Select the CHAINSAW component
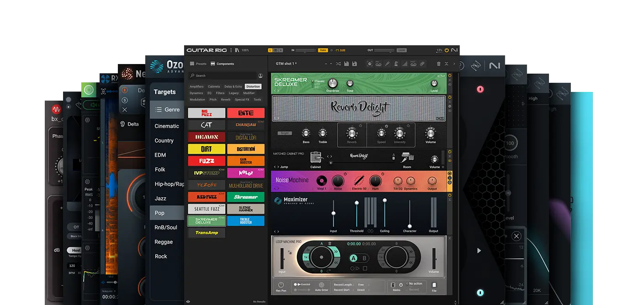 coord(246,125)
